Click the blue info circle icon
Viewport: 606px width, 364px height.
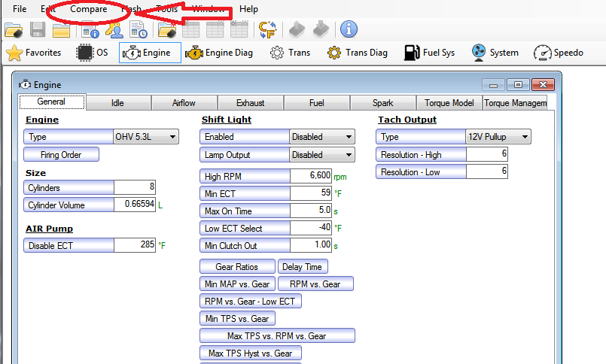pos(349,29)
